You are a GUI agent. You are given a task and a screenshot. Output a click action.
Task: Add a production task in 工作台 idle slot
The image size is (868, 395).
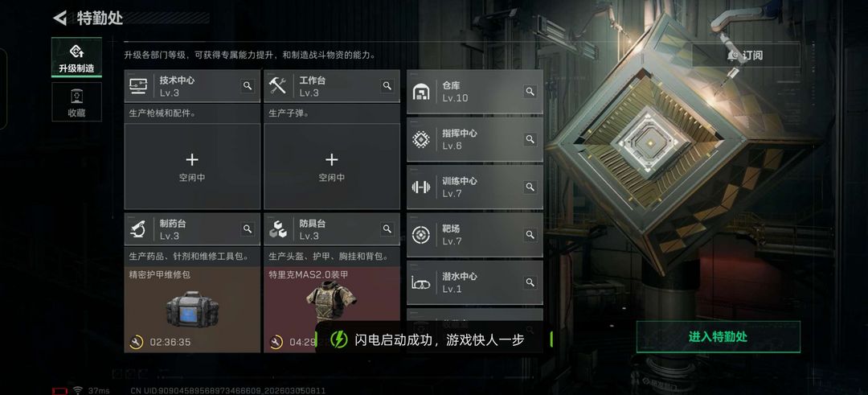point(332,167)
